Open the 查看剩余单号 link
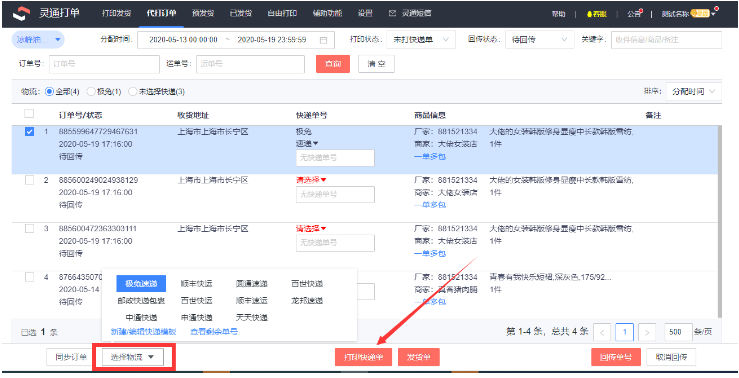 pos(213,331)
